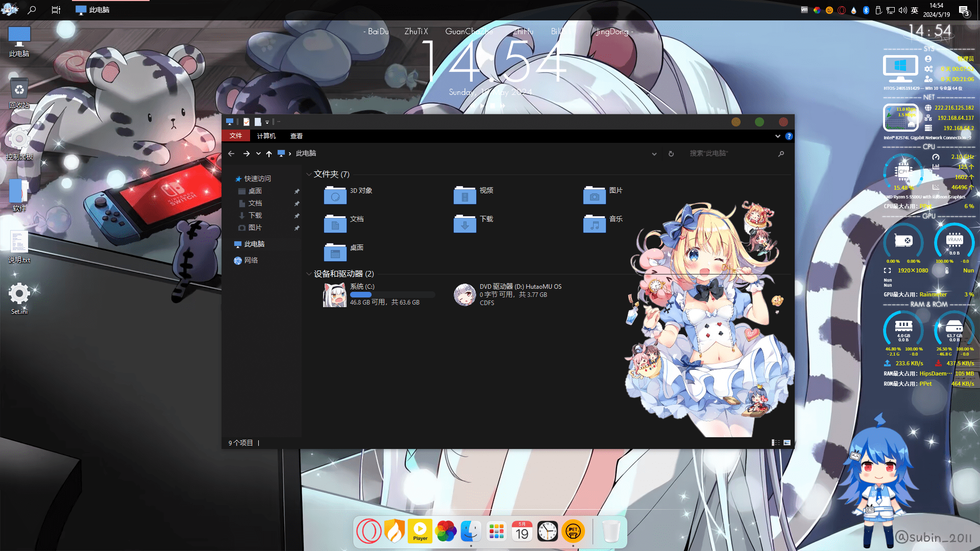Viewport: 980px width, 551px height.
Task: Select the 视频 folder
Action: [x=474, y=194]
